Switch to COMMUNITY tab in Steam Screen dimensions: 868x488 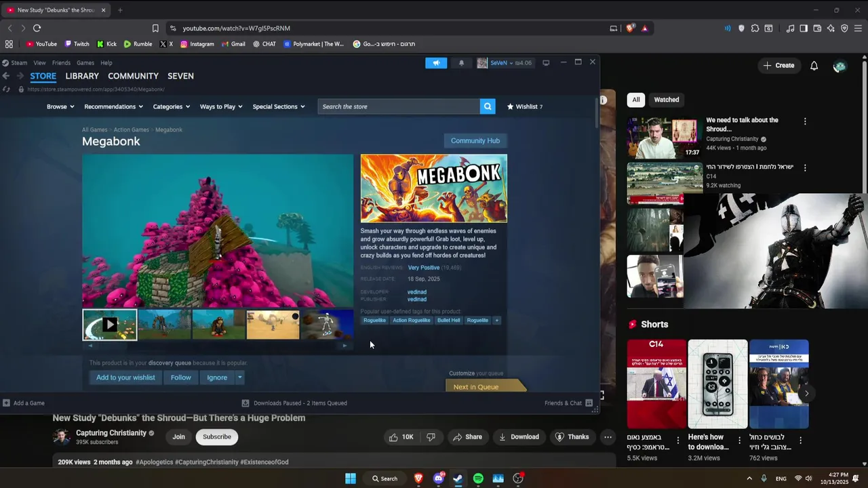[x=133, y=76]
